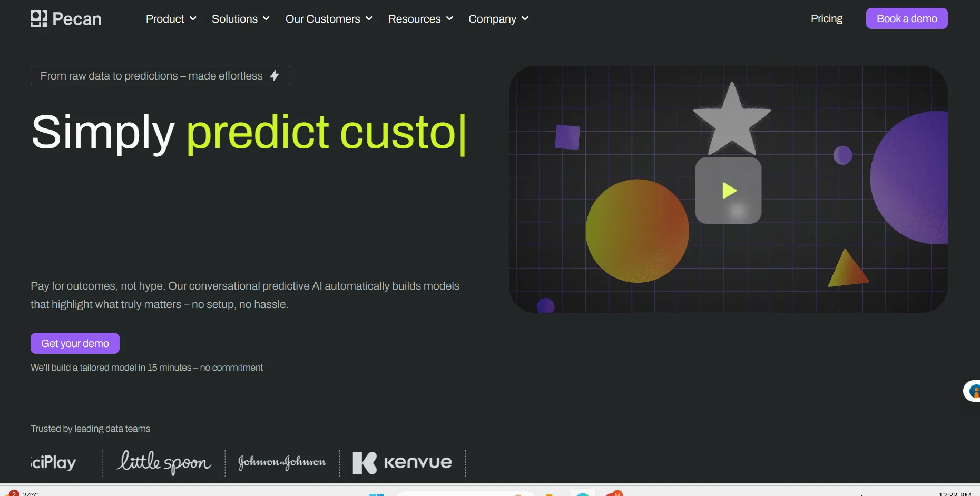Click the Book a demo button
This screenshot has height=496, width=980.
point(906,19)
